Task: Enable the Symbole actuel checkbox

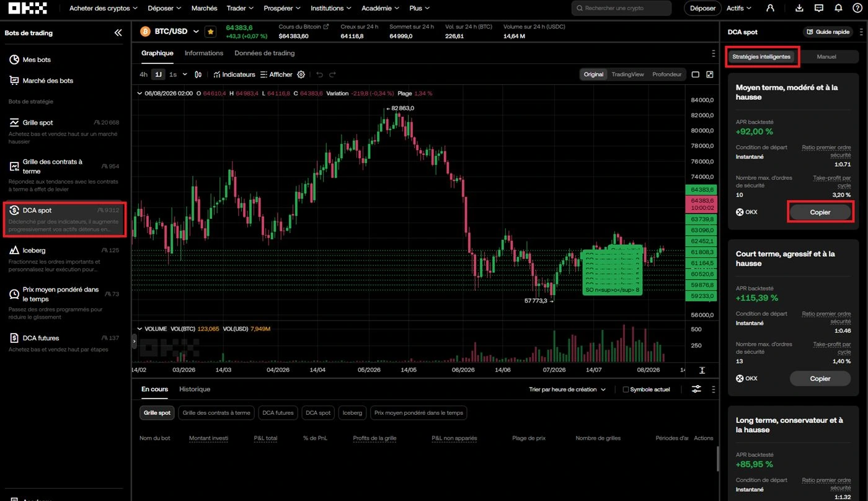Action: tap(626, 389)
